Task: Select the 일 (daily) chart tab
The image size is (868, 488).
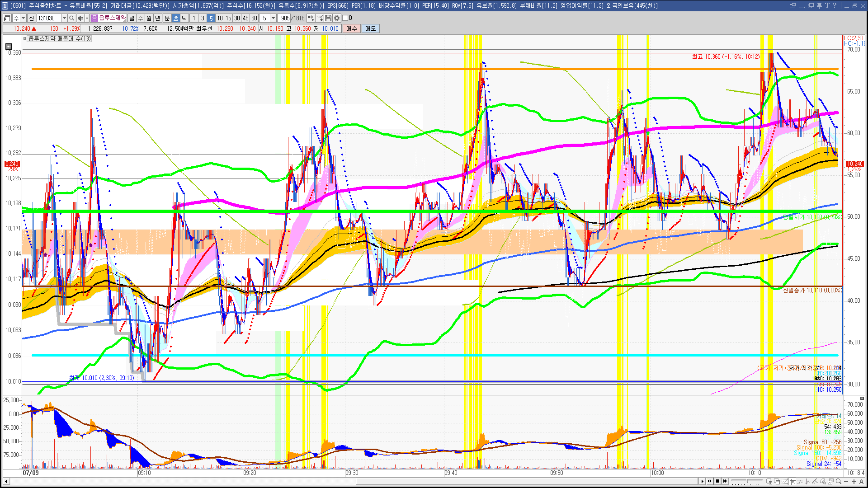Action: pos(132,18)
